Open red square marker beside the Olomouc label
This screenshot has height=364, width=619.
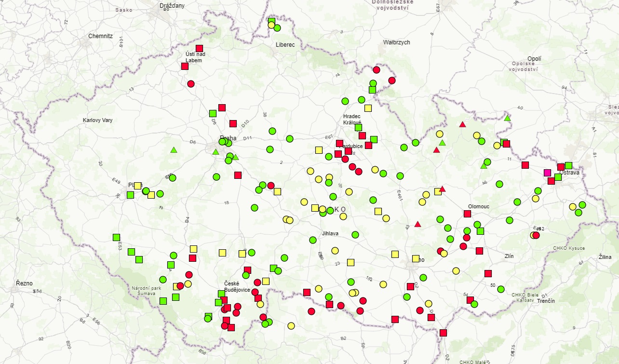click(467, 214)
